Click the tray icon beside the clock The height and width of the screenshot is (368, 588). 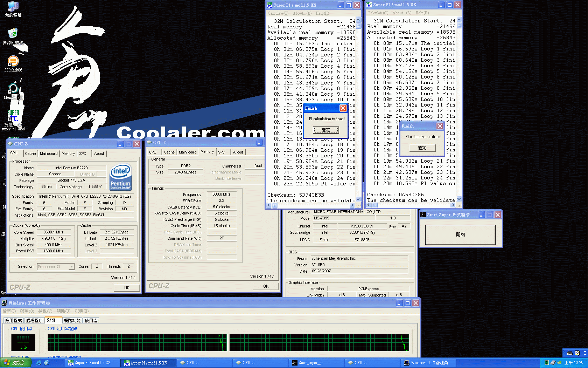click(x=559, y=363)
